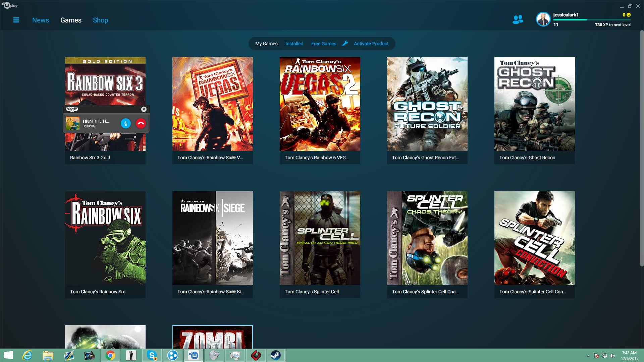
Task: Open Splinter Cell Chaos Theory cover
Action: pyautogui.click(x=427, y=238)
